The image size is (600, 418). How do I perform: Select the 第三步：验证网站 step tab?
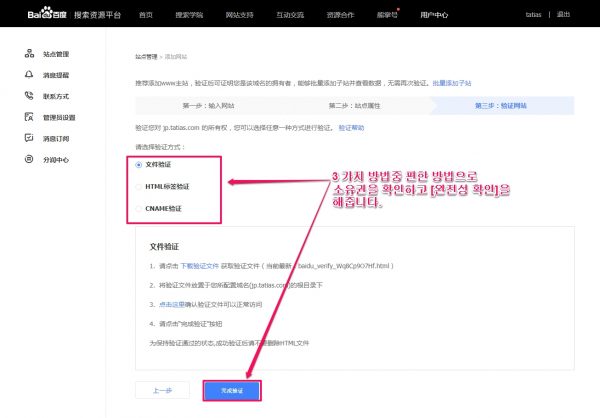point(501,106)
